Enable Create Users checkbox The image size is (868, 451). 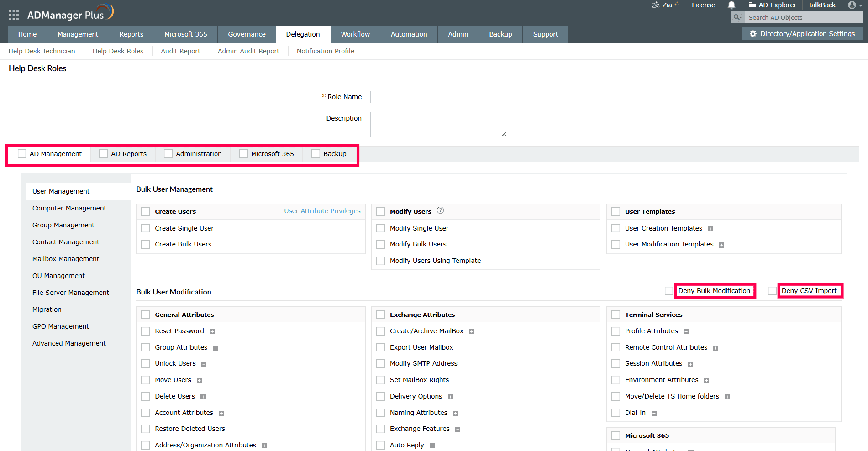[146, 212]
